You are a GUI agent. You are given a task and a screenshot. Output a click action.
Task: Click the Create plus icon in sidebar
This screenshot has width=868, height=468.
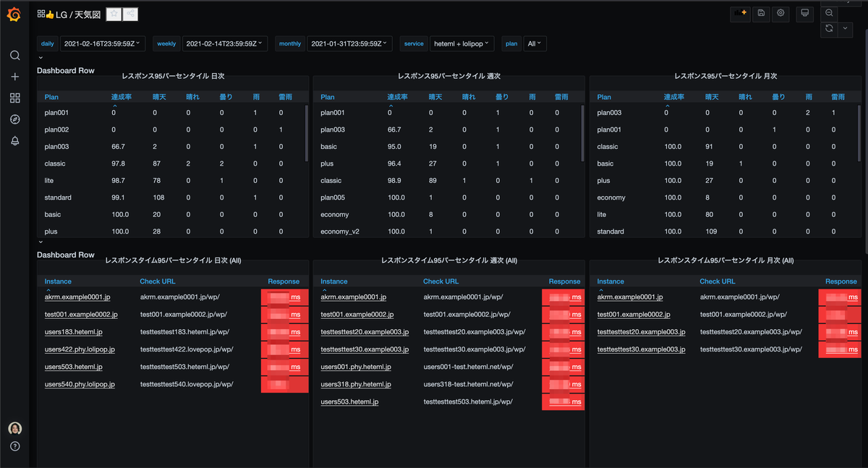tap(14, 77)
